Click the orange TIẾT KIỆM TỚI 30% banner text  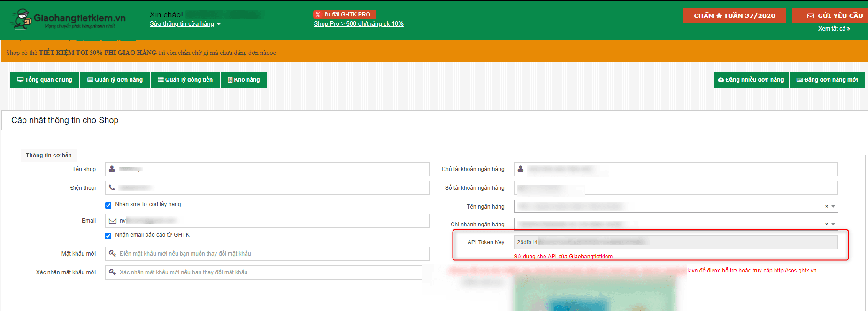pyautogui.click(x=142, y=53)
